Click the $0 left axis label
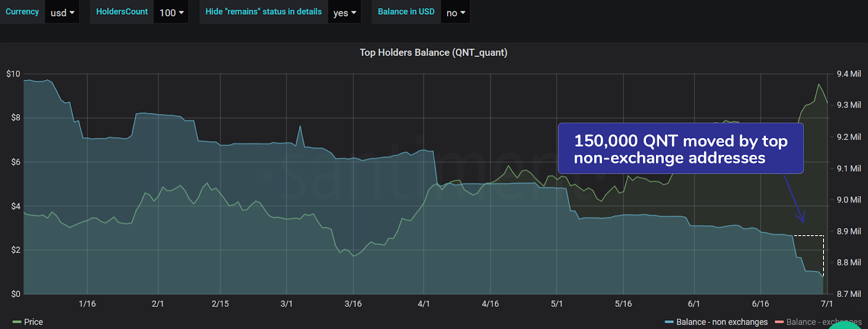This screenshot has width=868, height=329. [16, 294]
